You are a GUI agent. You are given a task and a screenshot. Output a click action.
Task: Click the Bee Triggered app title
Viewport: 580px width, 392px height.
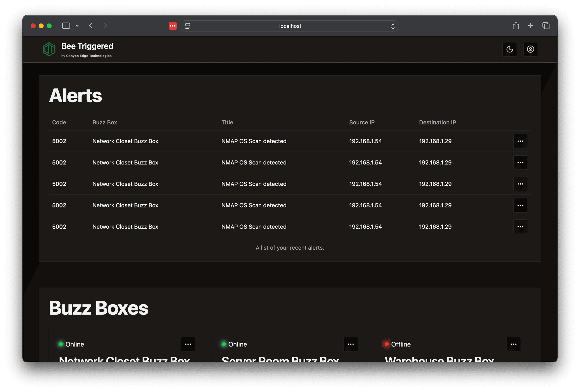[87, 46]
